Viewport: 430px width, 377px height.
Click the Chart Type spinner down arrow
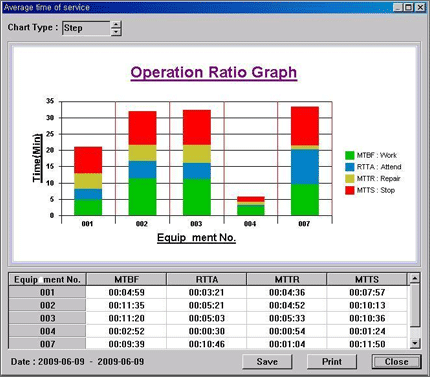coord(116,32)
